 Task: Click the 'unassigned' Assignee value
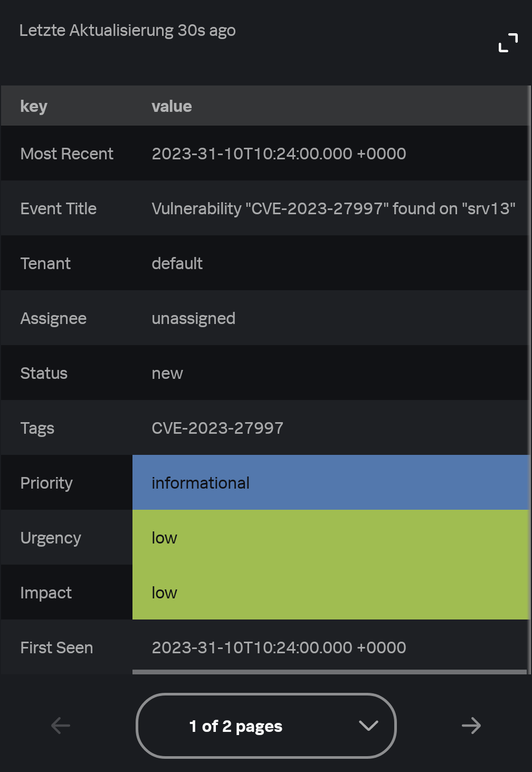[x=193, y=318]
